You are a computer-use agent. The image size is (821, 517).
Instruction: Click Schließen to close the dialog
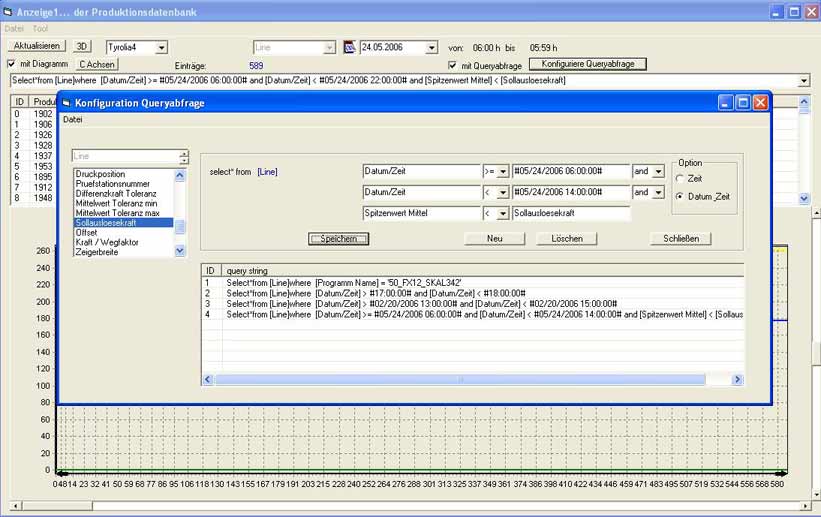point(681,239)
